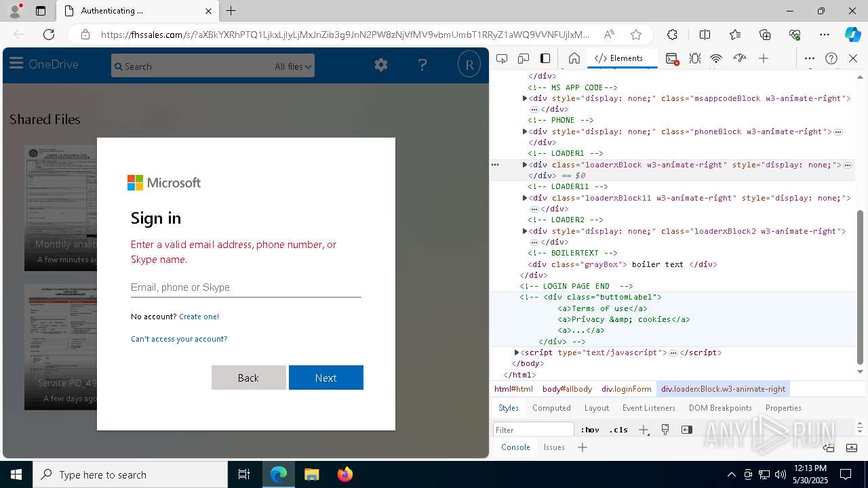The height and width of the screenshot is (488, 868).
Task: Open Console tool icon with error badge
Action: pos(672,58)
